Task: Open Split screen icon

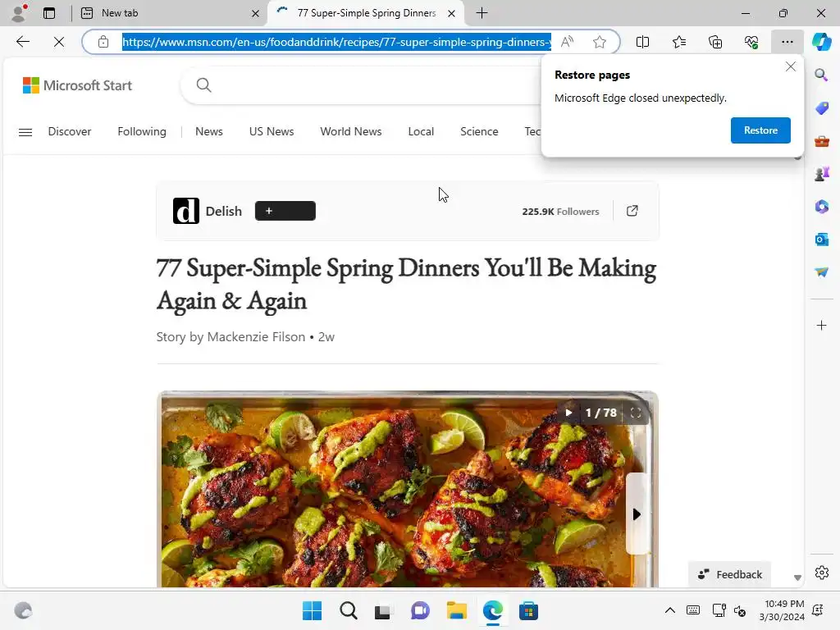Action: tap(642, 42)
